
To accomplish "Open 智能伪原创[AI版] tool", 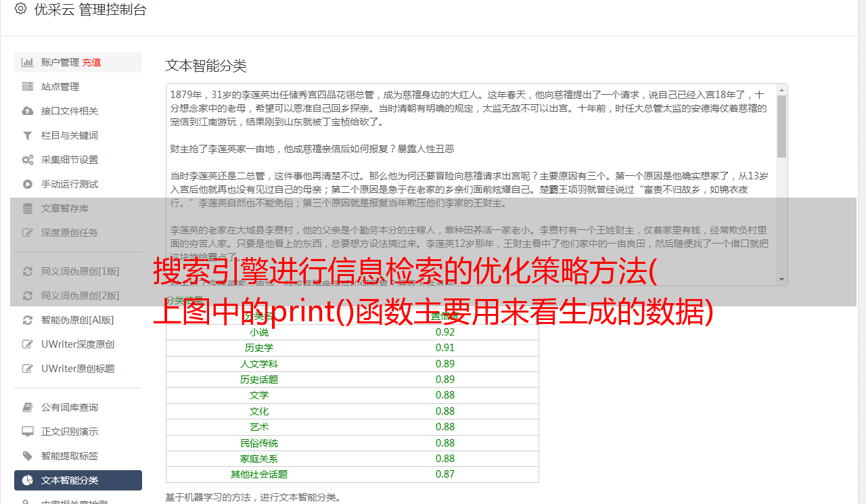I will click(x=78, y=320).
